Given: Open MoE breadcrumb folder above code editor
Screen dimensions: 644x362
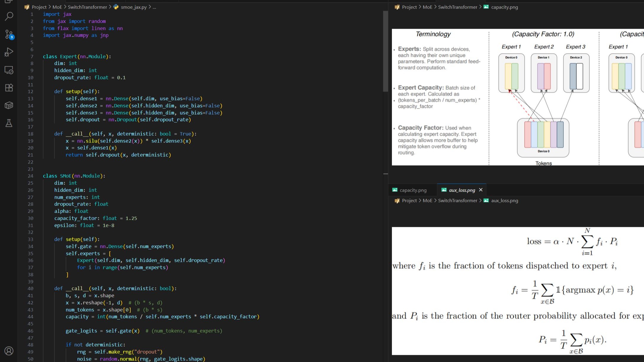Looking at the screenshot, I should point(57,7).
